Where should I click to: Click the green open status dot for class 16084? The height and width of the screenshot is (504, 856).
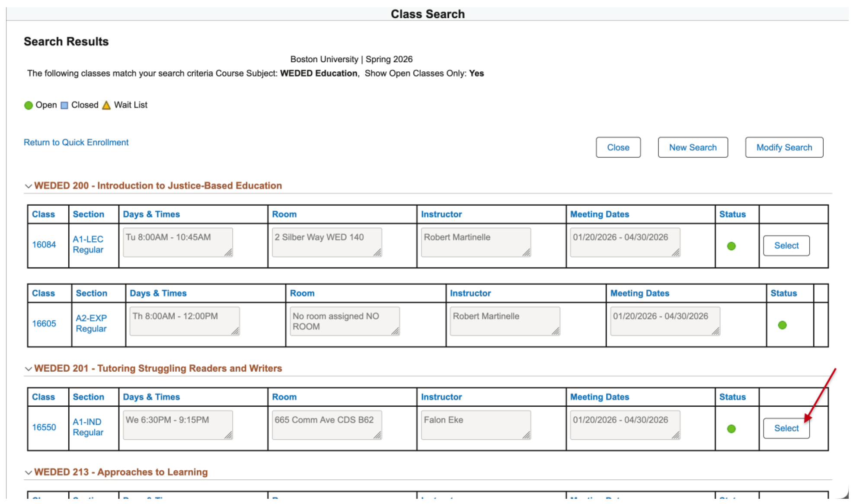click(x=731, y=246)
